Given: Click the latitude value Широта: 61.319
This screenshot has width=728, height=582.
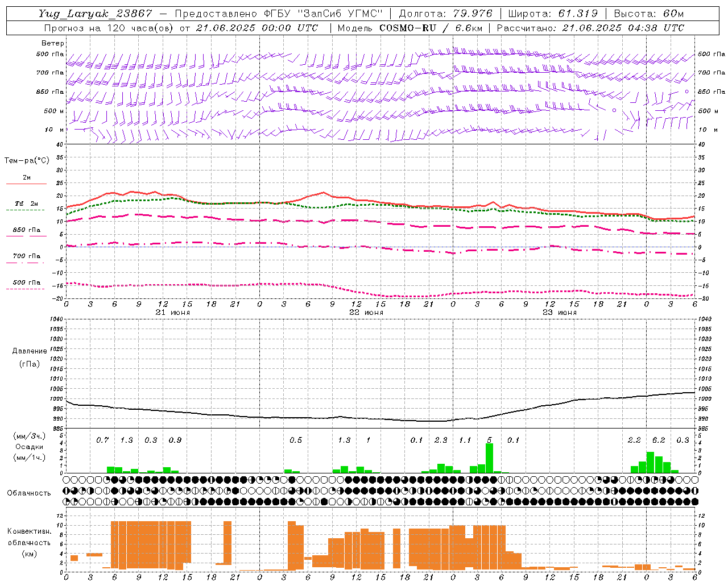Looking at the screenshot, I should point(553,14).
